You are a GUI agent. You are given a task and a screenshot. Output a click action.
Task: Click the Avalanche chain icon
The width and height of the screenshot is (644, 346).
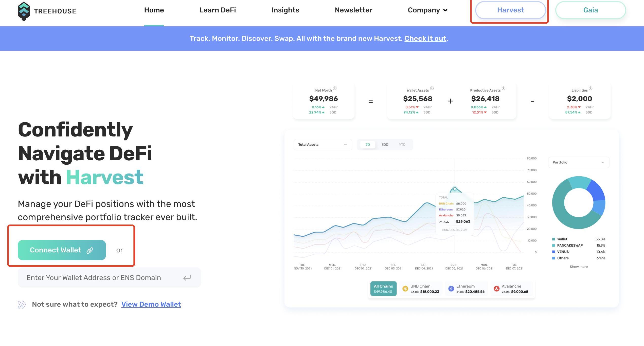497,289
